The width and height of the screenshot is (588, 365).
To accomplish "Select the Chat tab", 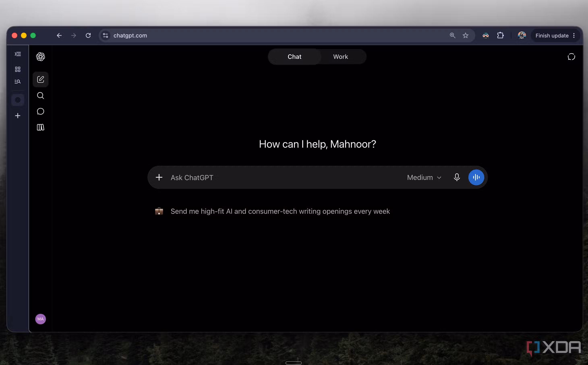I will tap(294, 57).
